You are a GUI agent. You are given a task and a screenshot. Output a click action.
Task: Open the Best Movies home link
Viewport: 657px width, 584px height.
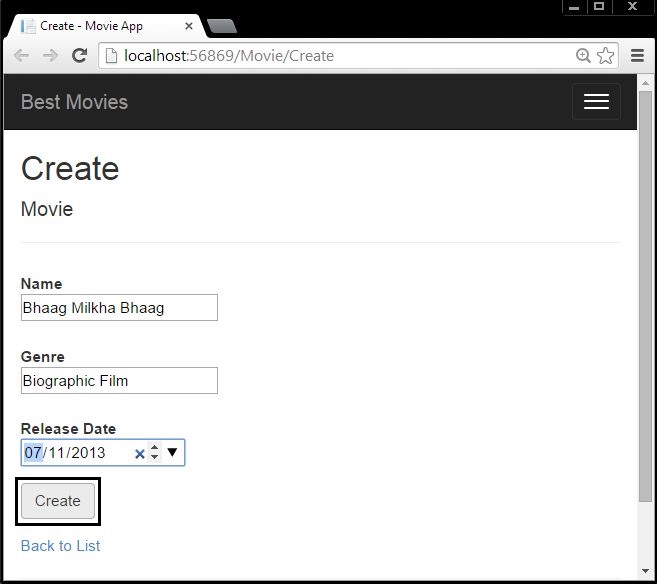click(74, 102)
